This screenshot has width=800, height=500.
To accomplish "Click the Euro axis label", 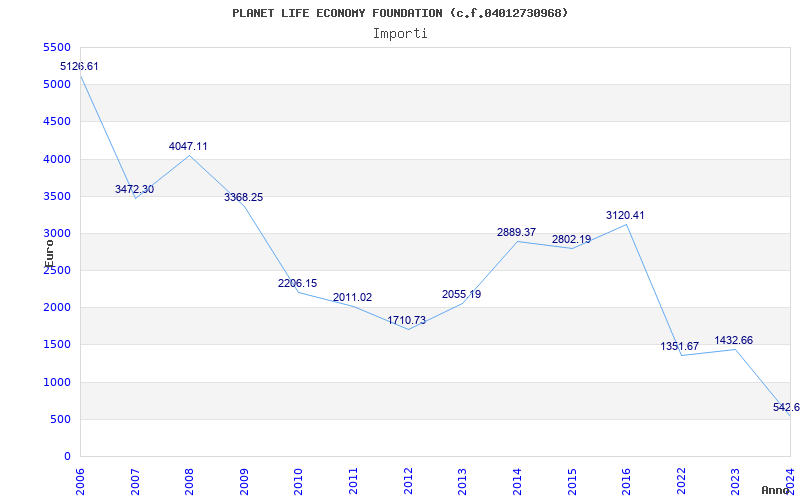I will point(49,253).
